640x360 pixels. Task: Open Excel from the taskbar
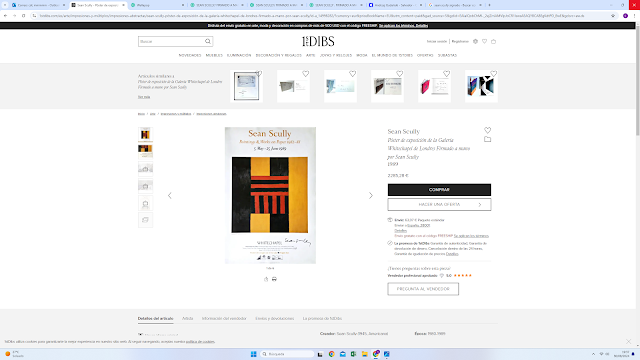point(353,354)
